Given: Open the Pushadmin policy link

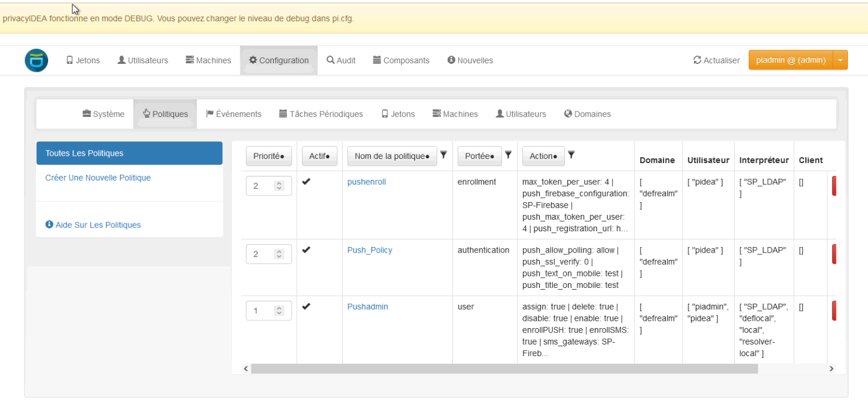Looking at the screenshot, I should 367,307.
